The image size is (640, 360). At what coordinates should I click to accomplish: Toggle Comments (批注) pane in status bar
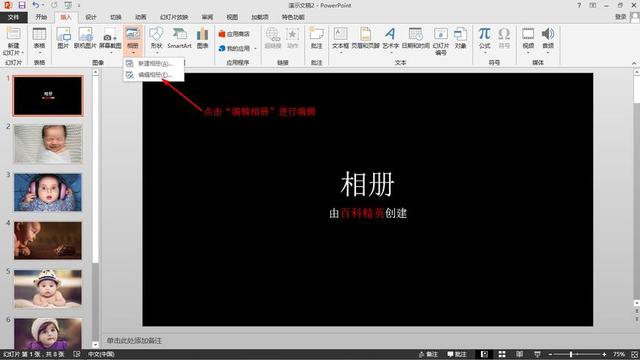(x=457, y=354)
